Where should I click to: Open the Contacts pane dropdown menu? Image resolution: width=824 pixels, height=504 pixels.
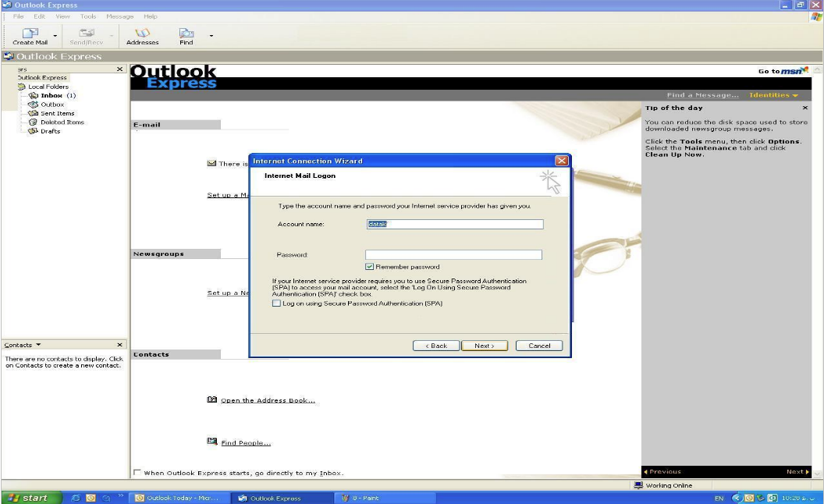pyautogui.click(x=38, y=345)
